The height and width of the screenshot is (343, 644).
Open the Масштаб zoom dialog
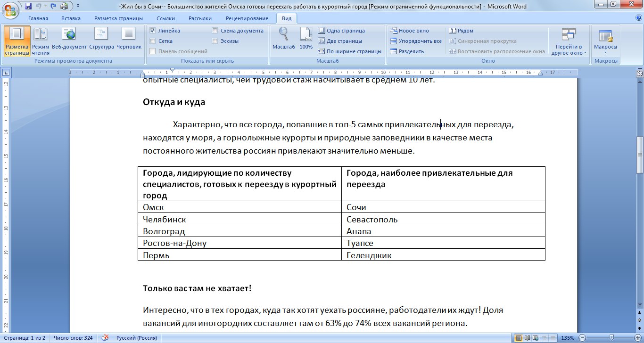(x=284, y=39)
